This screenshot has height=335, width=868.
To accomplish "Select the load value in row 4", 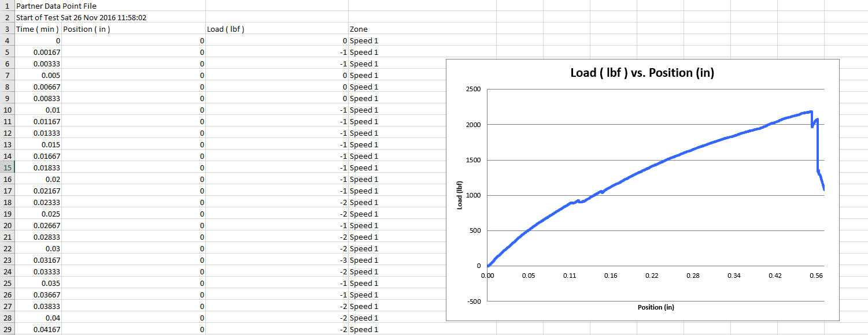I will click(276, 40).
